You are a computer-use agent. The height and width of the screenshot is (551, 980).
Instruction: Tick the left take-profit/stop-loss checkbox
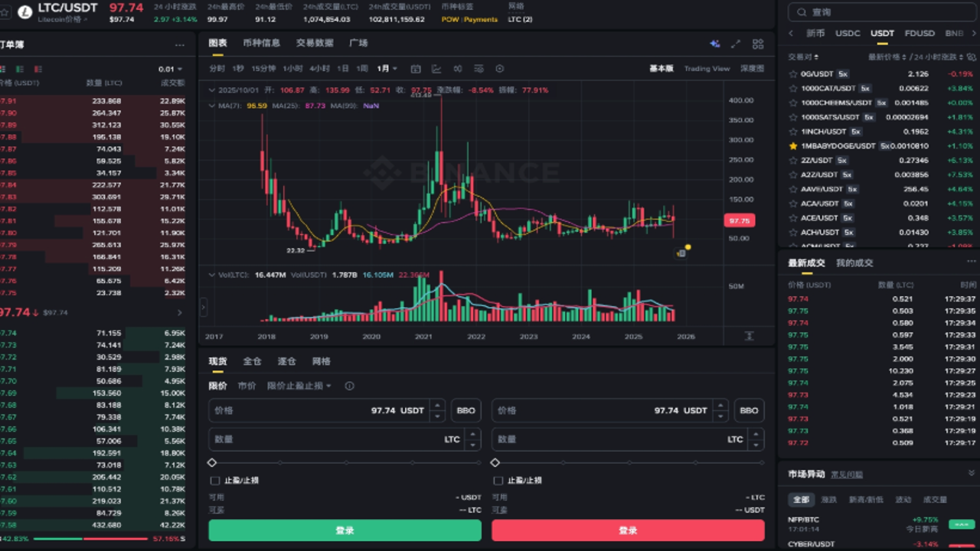[215, 481]
